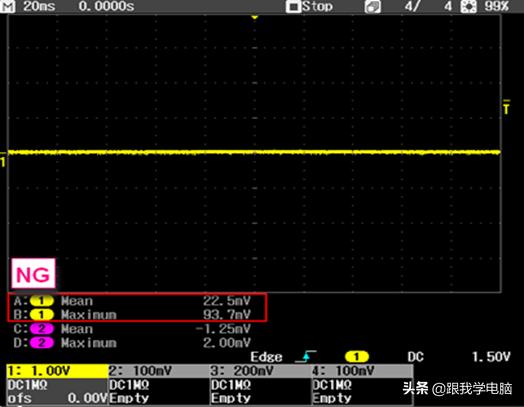Screen dimensions: 524x407
Task: Click the ofs 0.00V offset field
Action: coord(57,398)
